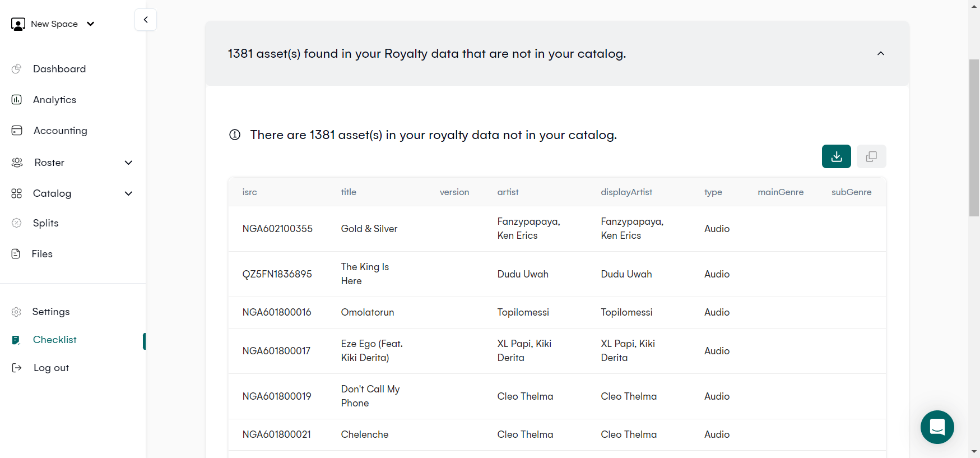
Task: Click the Roster people icon
Action: point(17,163)
